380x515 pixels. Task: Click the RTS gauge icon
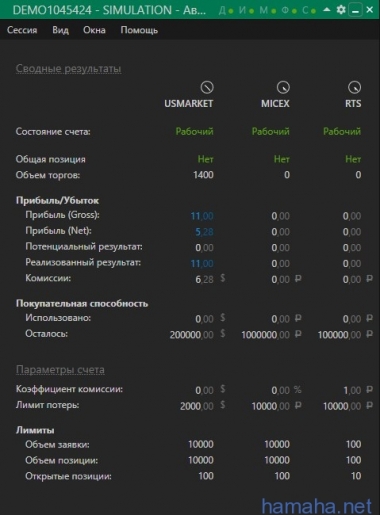[354, 88]
